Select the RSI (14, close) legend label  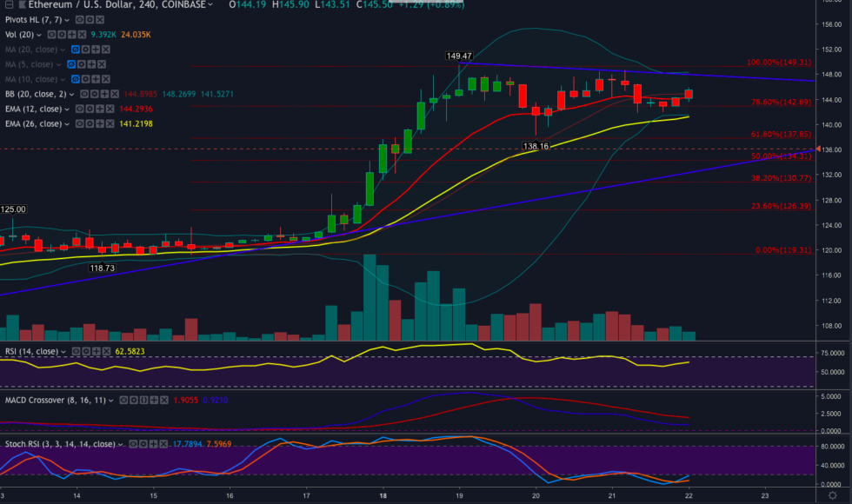30,351
